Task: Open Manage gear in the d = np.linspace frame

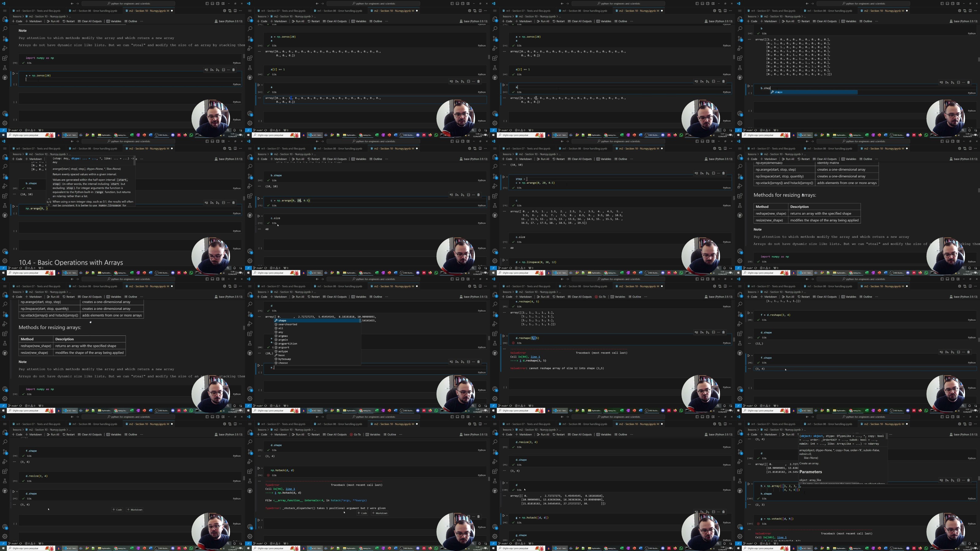Action: tap(495, 261)
